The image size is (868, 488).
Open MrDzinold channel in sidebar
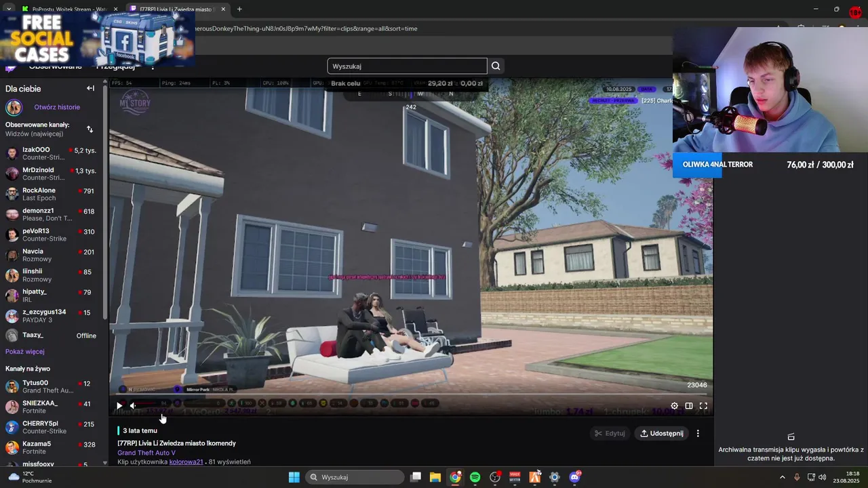(x=52, y=174)
